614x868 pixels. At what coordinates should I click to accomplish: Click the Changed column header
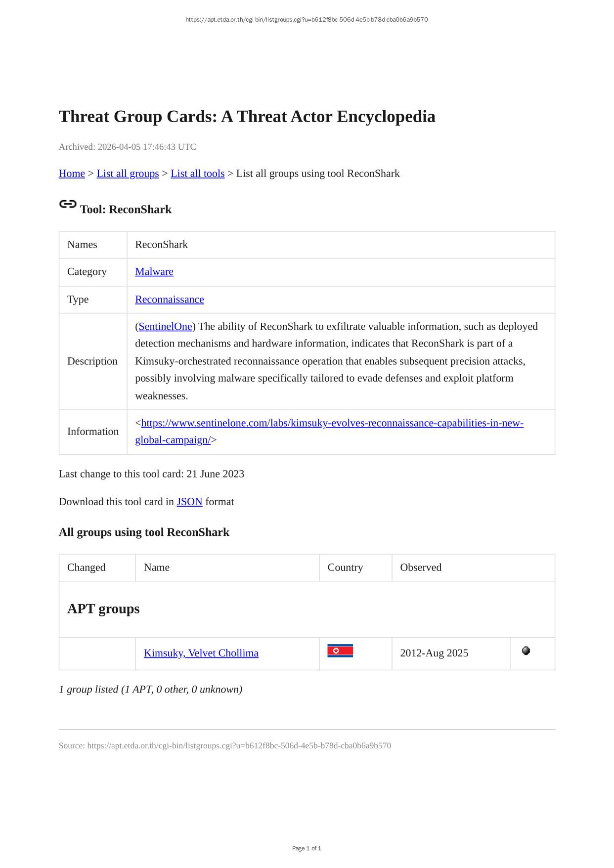click(x=87, y=567)
